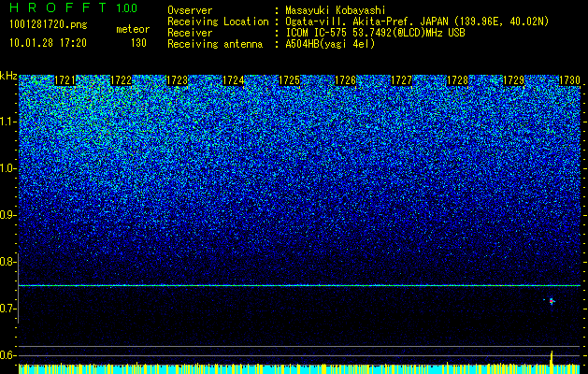Click the red meteor echo blip near 1729
Screen dimensions: 588x374
(x=552, y=301)
